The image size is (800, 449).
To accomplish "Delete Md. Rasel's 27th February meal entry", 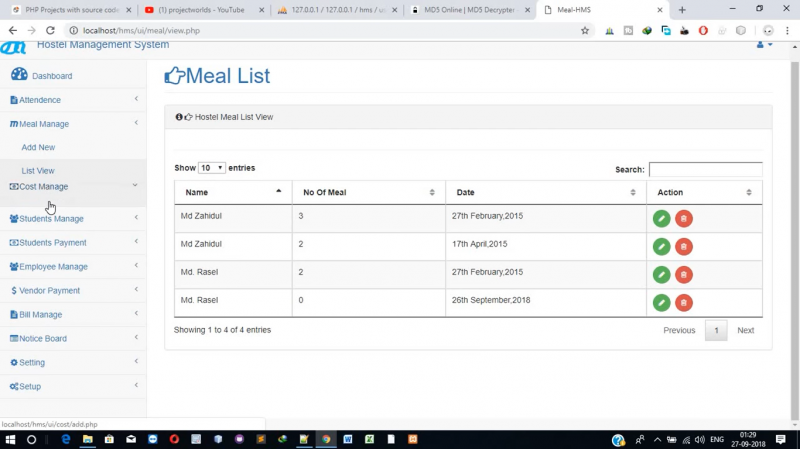I will click(x=684, y=275).
